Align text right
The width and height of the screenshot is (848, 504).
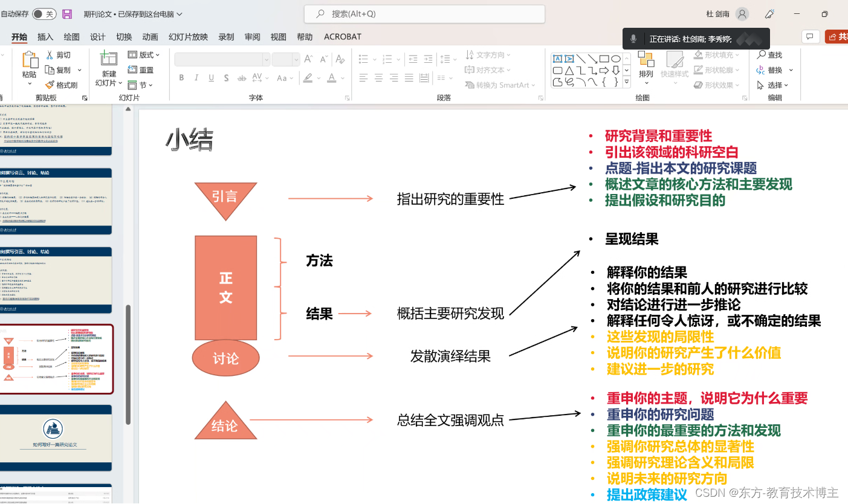(393, 78)
